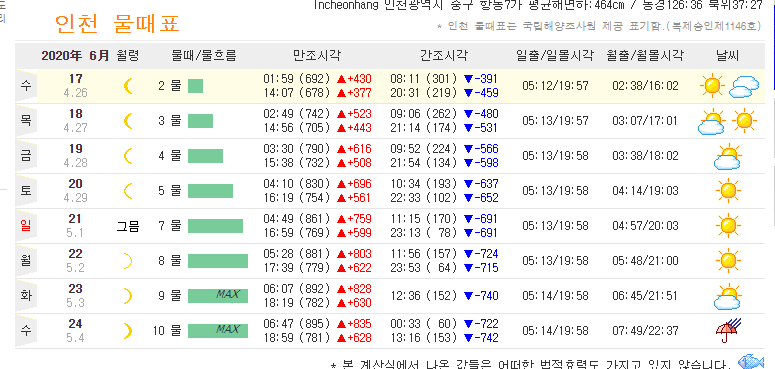Click the date 17 with lunar 4.26
775x369 pixels.
(x=76, y=85)
